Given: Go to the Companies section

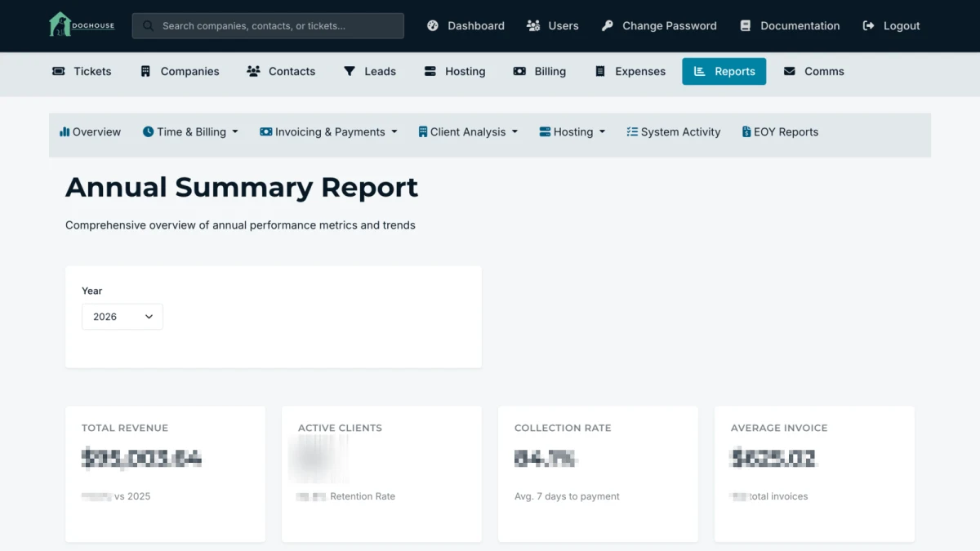Looking at the screenshot, I should (x=180, y=71).
